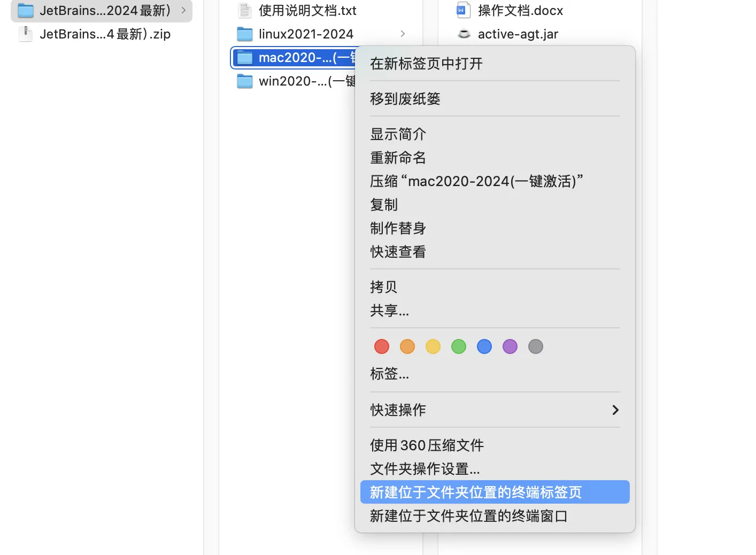Choose 在新标签页中打开 from the context menu
756x555 pixels.
[x=426, y=64]
